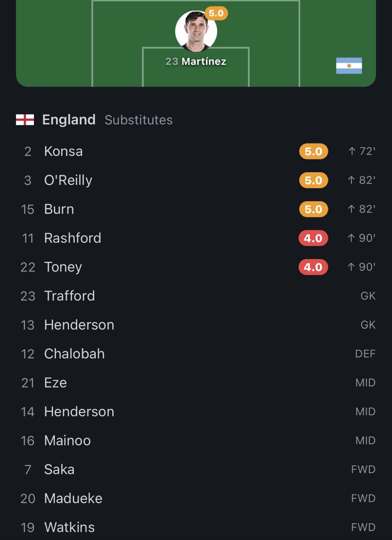The height and width of the screenshot is (540, 392).
Task: Open number 13 Henderson goalkeeper row
Action: click(196, 325)
